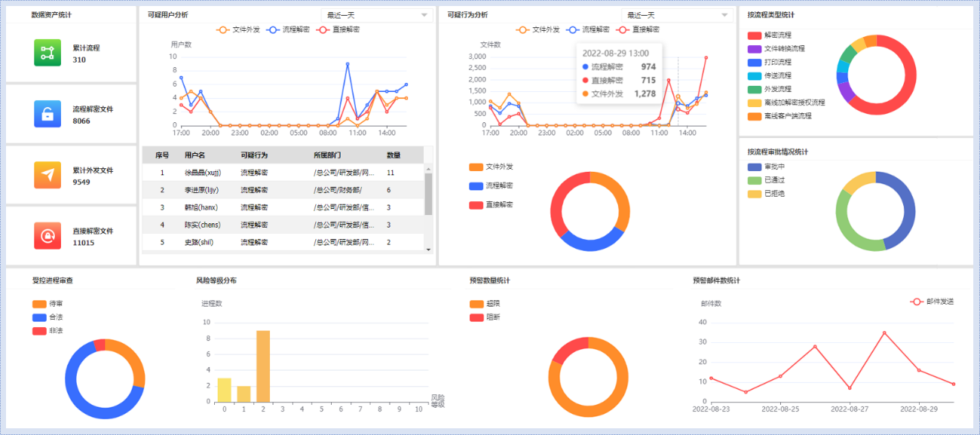Image resolution: width=980 pixels, height=435 pixels.
Task: Click the table vertical scrollbar thumb
Action: pos(429,195)
